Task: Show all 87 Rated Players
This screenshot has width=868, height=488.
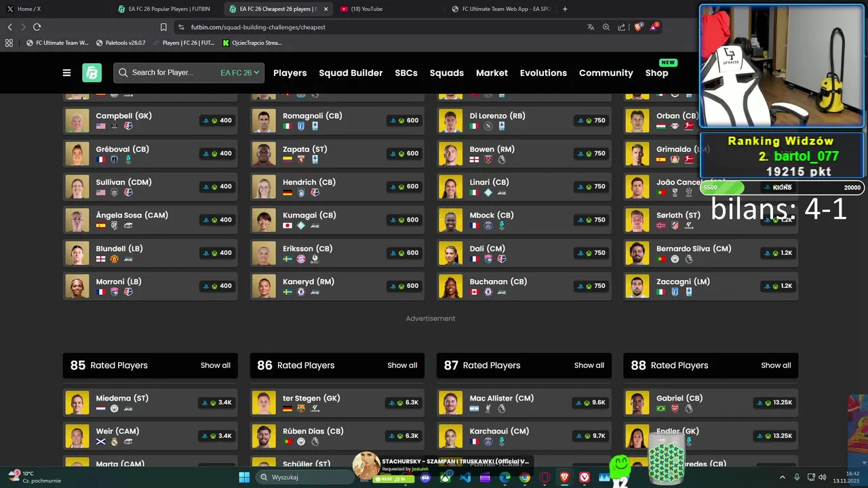Action: coord(589,365)
